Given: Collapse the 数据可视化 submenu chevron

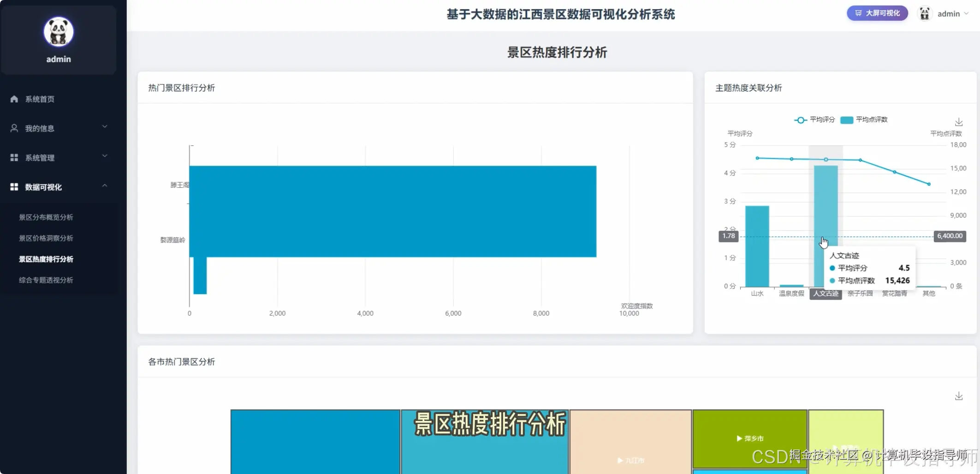Looking at the screenshot, I should click(x=105, y=186).
